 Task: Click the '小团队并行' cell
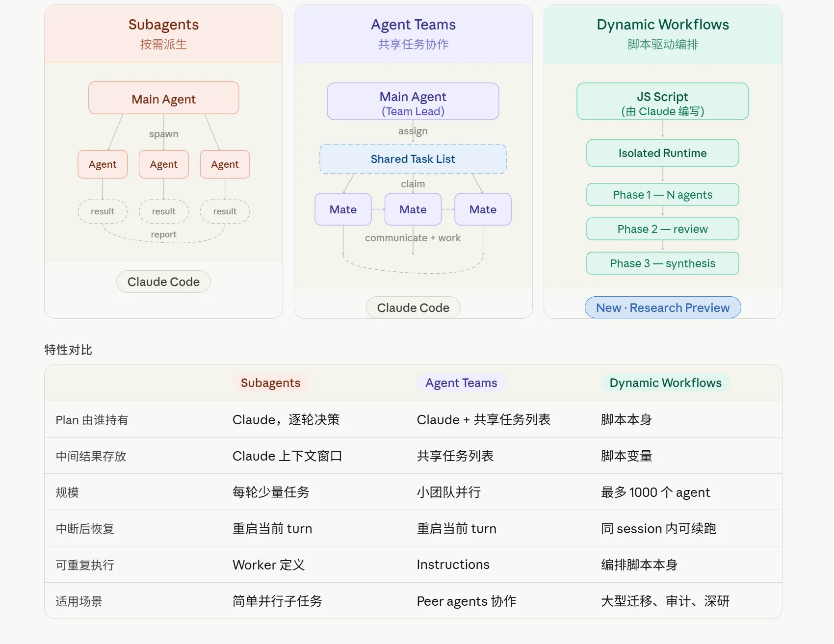[x=449, y=492]
